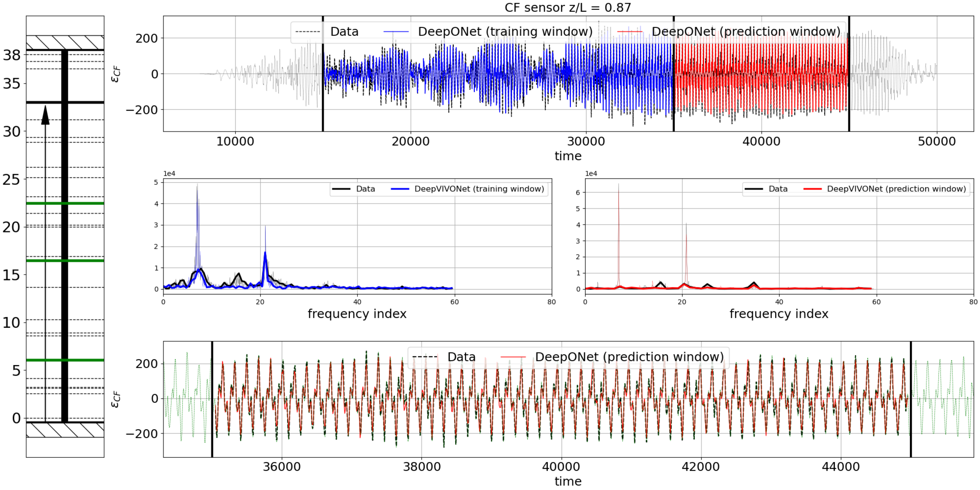
Task: Click 'DeepONet (training window)' legend label
Action: pyautogui.click(x=505, y=32)
